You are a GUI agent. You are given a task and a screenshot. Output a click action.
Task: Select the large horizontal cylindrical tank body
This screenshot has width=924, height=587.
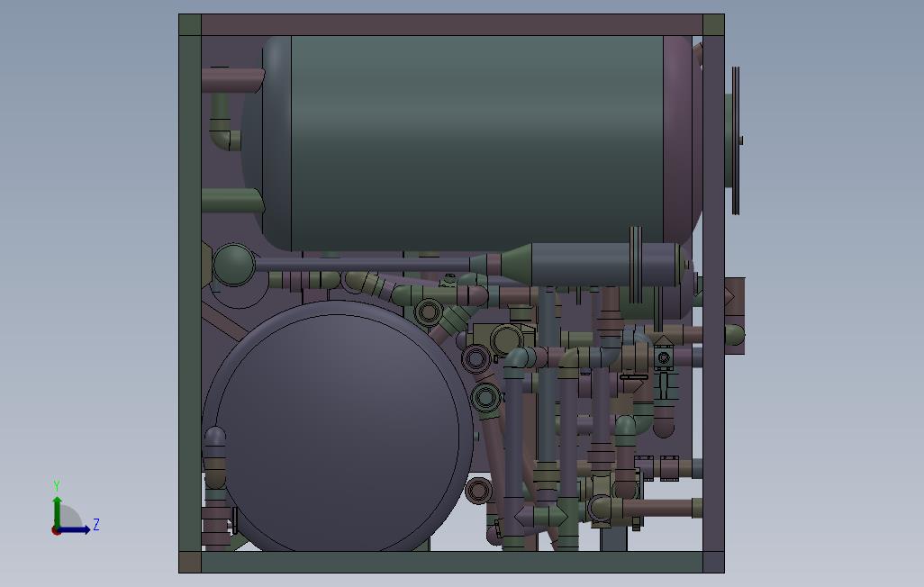point(477,143)
